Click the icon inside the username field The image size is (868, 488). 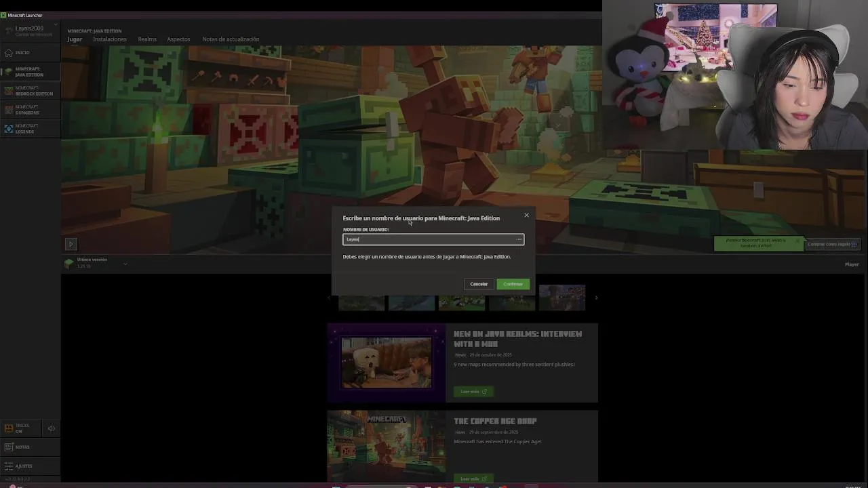tap(519, 239)
